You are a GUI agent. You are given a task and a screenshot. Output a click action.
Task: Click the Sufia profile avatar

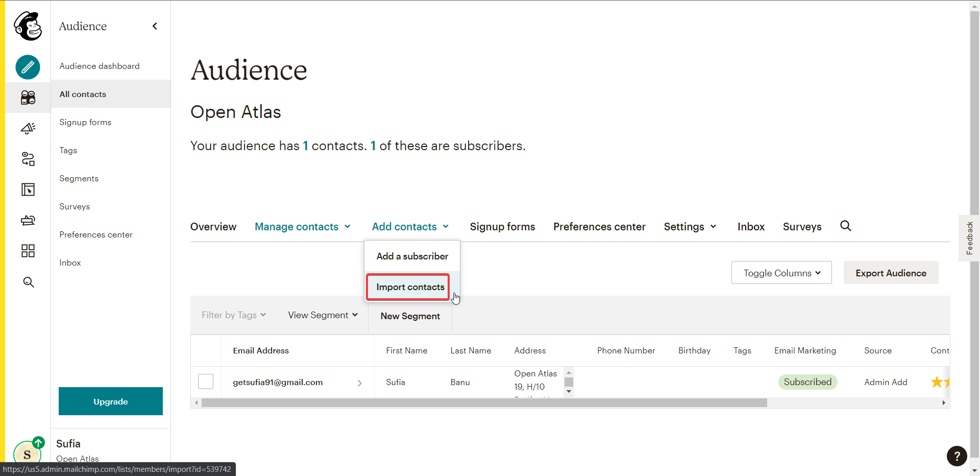[28, 454]
